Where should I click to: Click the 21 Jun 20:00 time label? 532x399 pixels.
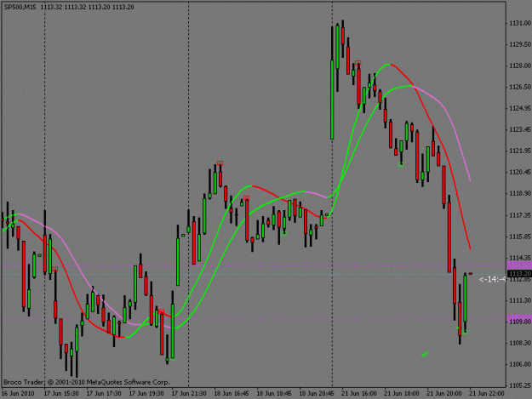(x=444, y=393)
